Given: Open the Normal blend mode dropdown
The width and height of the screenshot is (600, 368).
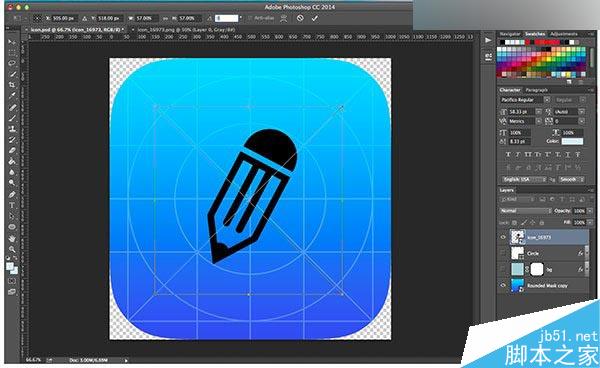Looking at the screenshot, I should click(525, 211).
